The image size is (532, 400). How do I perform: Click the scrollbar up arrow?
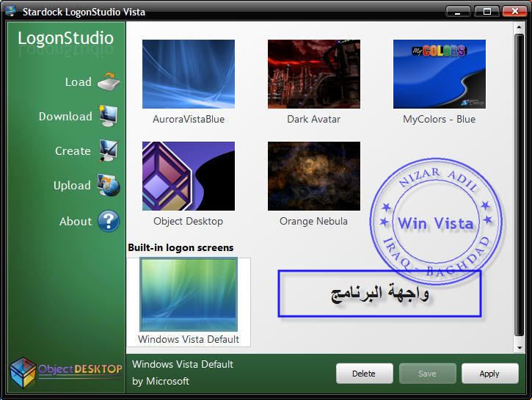pos(519,27)
